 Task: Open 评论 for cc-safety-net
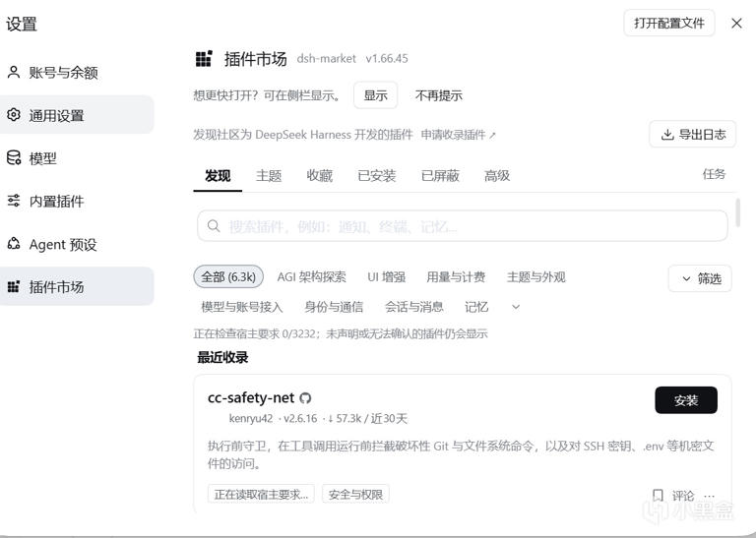point(683,496)
